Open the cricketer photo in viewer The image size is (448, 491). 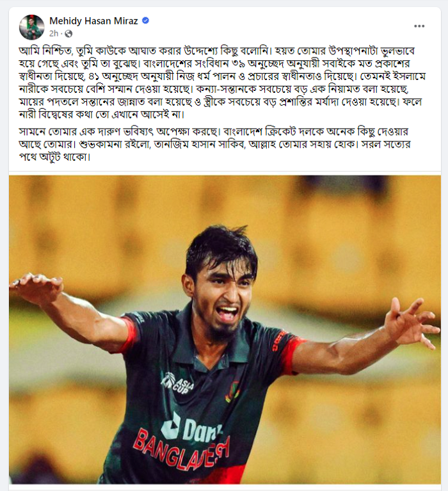225,330
